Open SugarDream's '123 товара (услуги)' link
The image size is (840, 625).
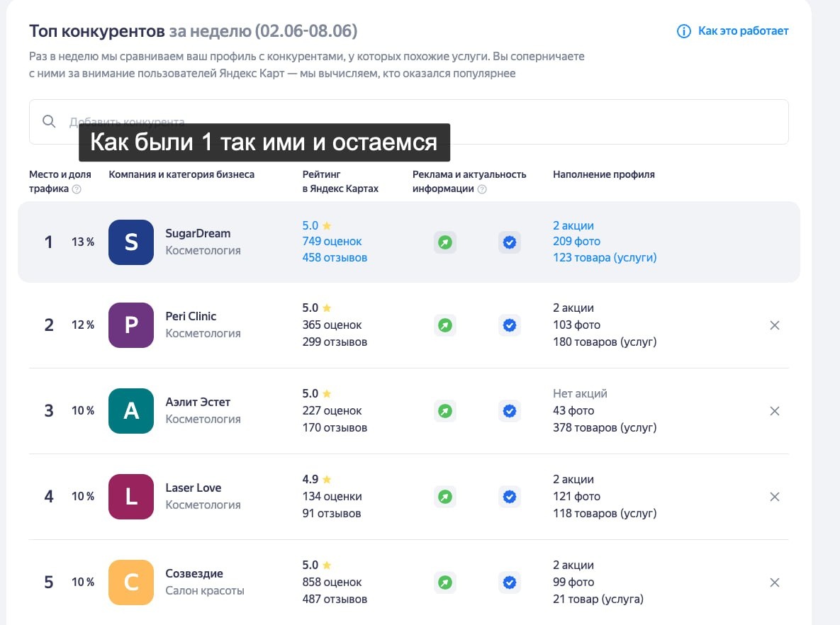click(605, 258)
